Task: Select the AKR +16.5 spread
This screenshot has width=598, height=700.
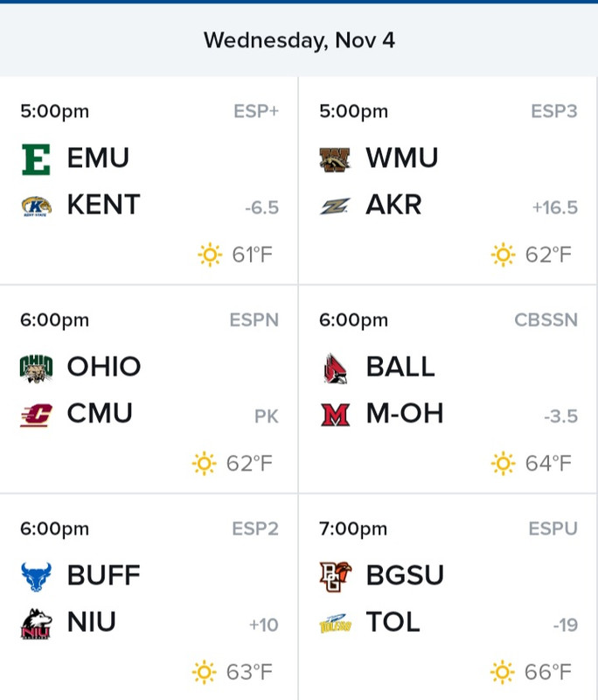Action: tap(555, 207)
